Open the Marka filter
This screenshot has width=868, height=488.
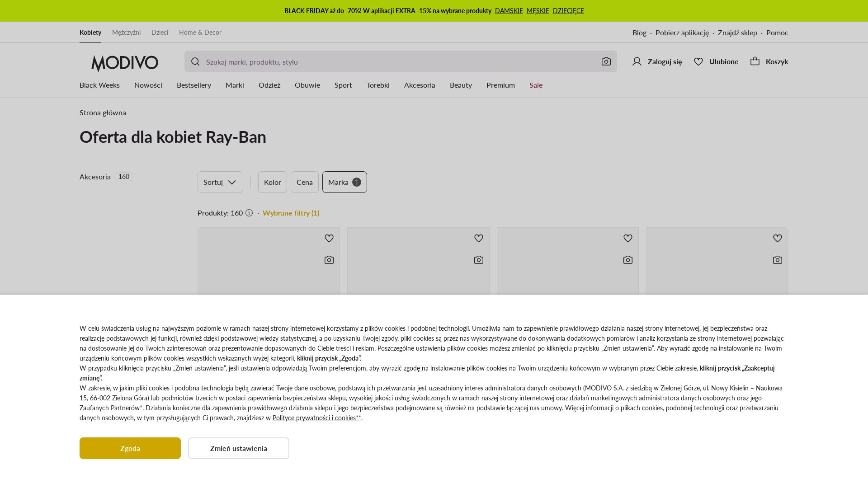(344, 182)
